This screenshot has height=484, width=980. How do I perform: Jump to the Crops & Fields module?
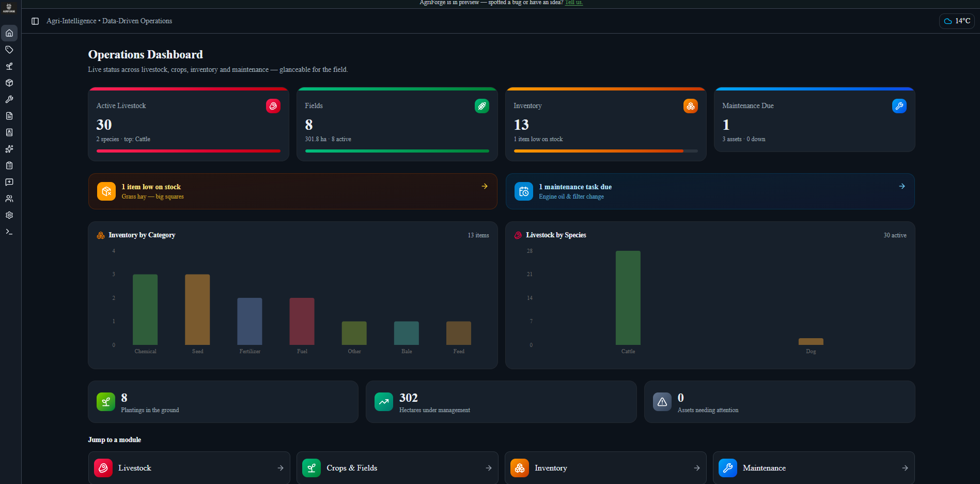tap(397, 468)
